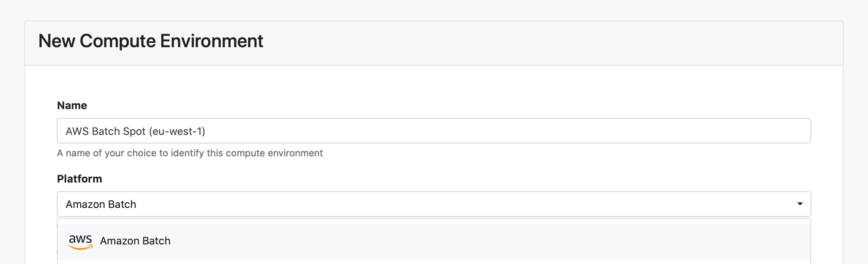Click the orange smile arrow of the AWS logo
The image size is (868, 264).
80,248
